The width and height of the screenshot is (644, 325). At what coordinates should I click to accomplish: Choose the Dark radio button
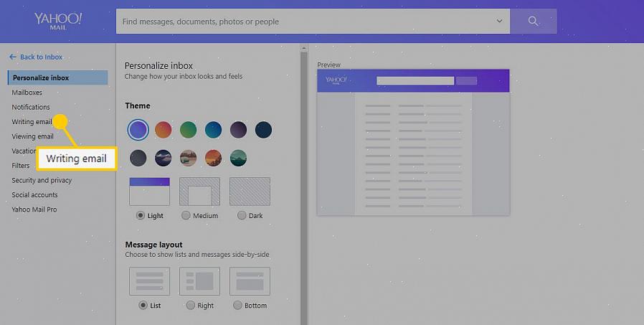coord(242,215)
